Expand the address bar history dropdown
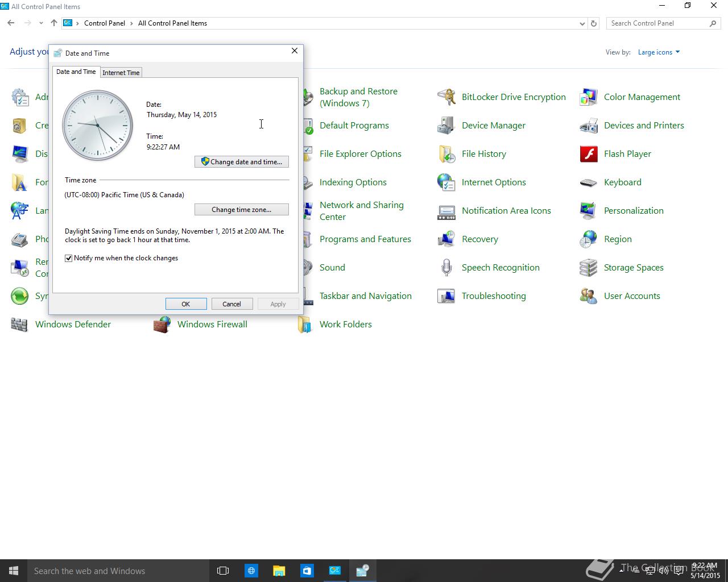This screenshot has height=582, width=728. coord(582,23)
